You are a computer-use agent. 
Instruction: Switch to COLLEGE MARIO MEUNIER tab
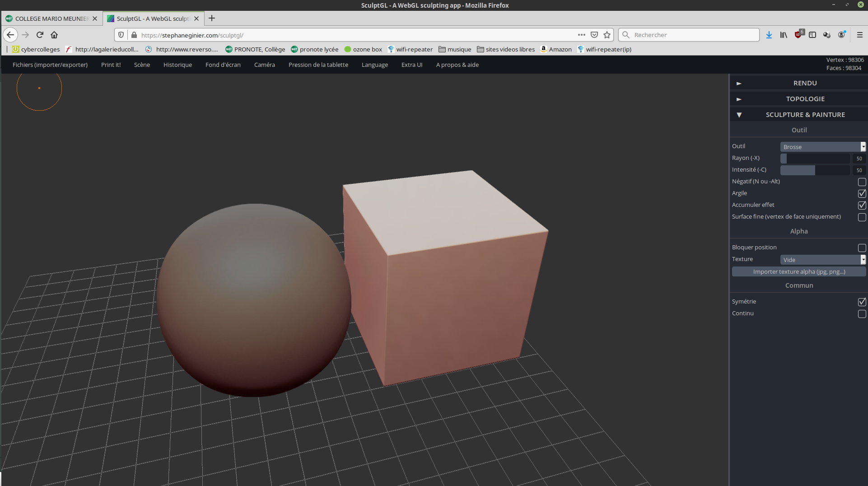point(51,19)
